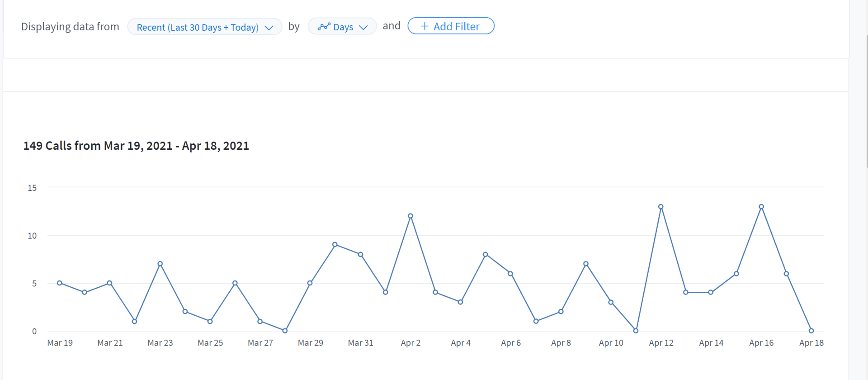Select the Mar 19 data point
868x380 pixels.
60,283
